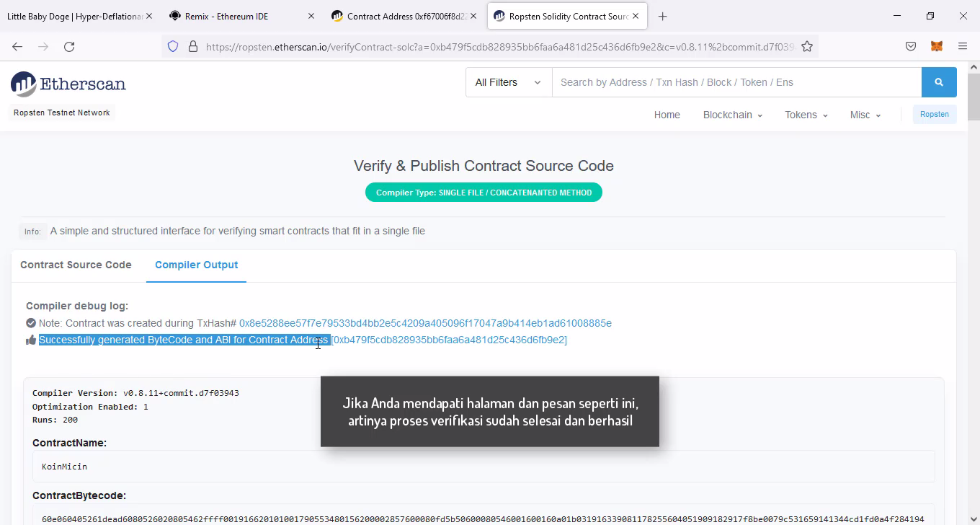Focus the address search input field

tap(735, 82)
